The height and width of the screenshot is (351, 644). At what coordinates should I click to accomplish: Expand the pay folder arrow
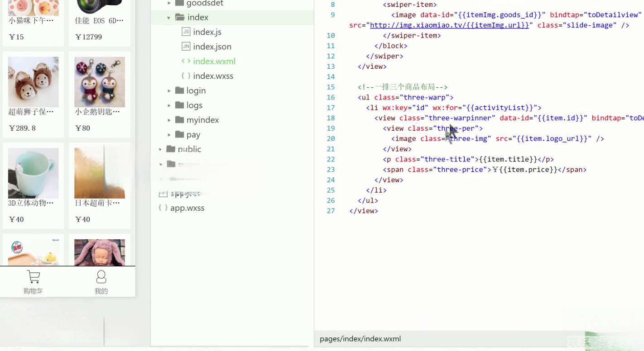169,135
